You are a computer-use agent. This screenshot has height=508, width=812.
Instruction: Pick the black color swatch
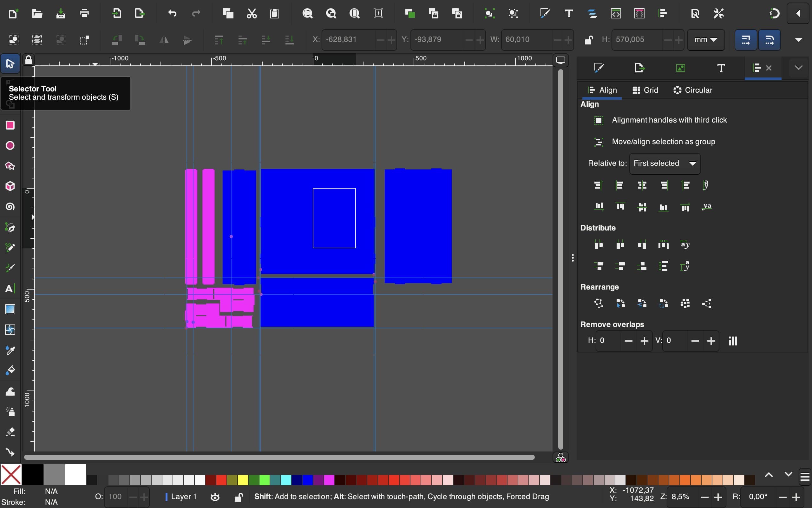(x=33, y=475)
